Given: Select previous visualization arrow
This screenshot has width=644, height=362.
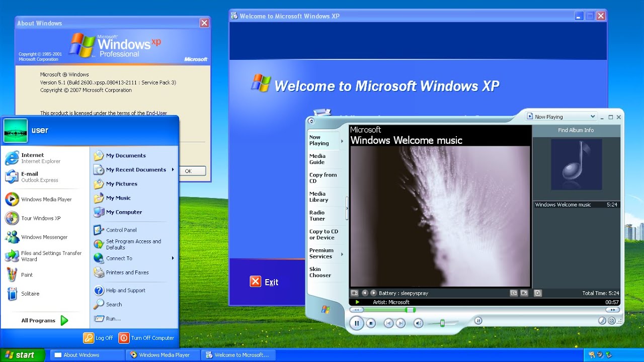Looking at the screenshot, I should (x=365, y=293).
